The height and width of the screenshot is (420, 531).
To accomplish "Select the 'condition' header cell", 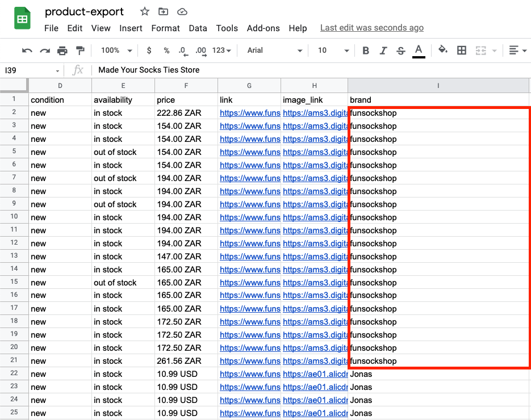I will [60, 100].
